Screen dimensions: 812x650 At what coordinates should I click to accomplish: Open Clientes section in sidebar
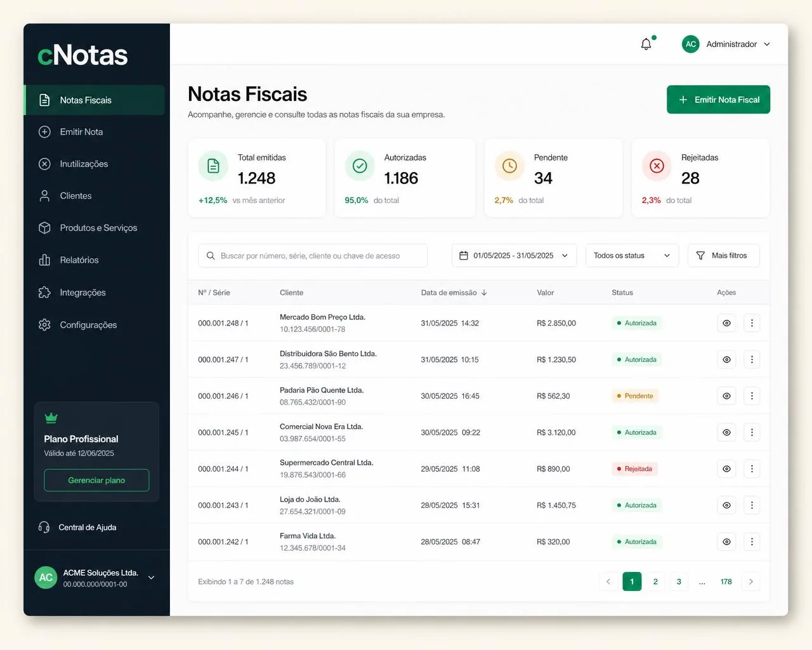pyautogui.click(x=94, y=196)
